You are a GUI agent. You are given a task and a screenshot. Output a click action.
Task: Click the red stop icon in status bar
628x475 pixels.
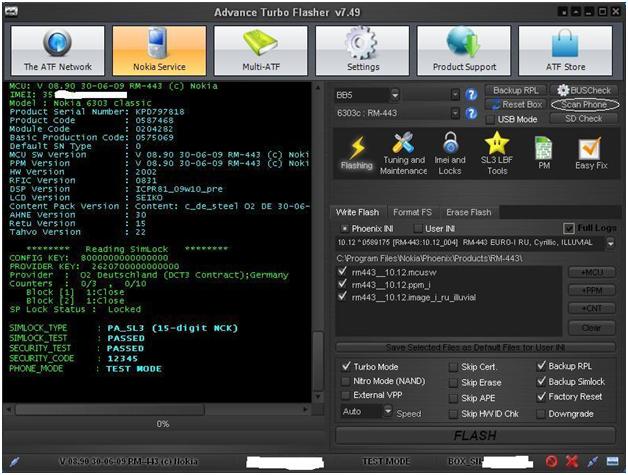coord(552,462)
